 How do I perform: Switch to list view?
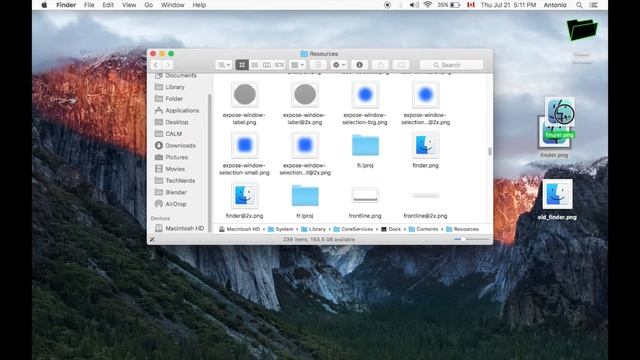coord(254,65)
